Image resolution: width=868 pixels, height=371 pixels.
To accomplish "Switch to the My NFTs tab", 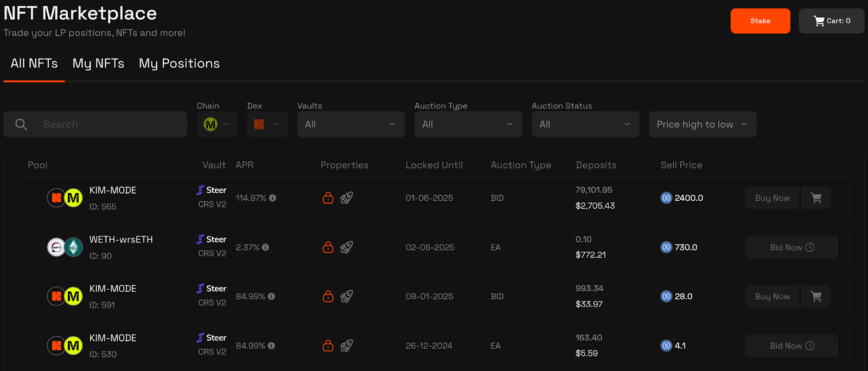I will [98, 63].
